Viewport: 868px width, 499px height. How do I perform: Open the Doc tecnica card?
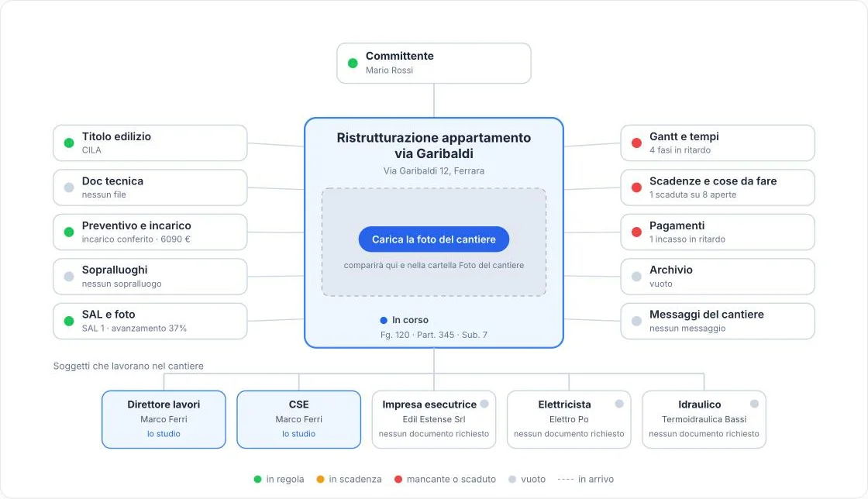[x=150, y=188]
